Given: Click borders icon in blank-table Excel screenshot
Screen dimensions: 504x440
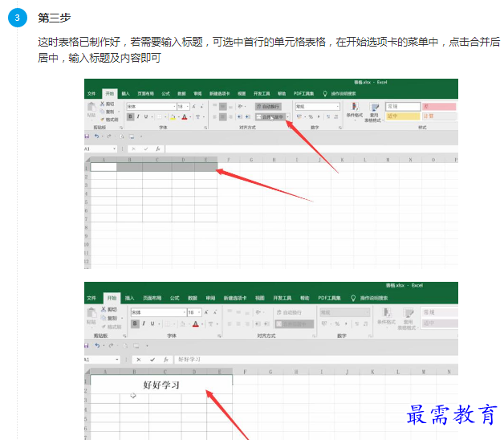Looking at the screenshot, I should click(160, 116).
